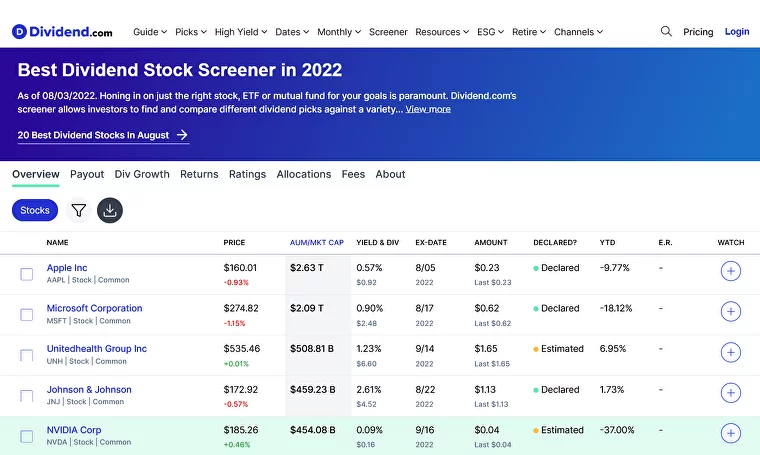Add Apple Inc to watchlist
This screenshot has width=760, height=455.
pos(730,272)
